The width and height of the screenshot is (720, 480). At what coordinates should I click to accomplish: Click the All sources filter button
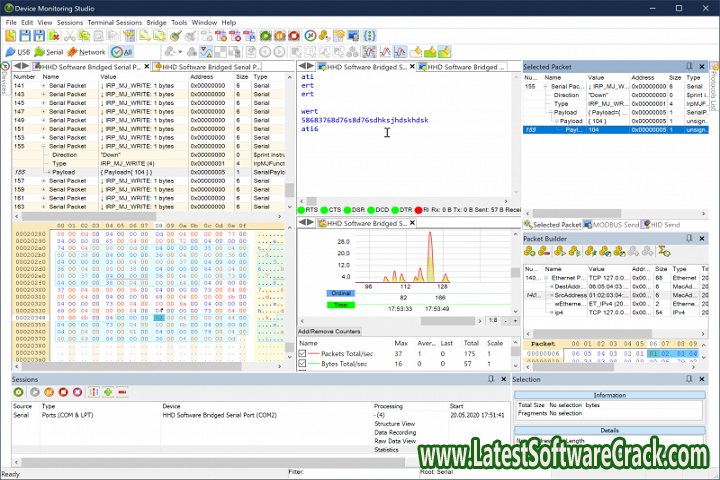coord(122,51)
